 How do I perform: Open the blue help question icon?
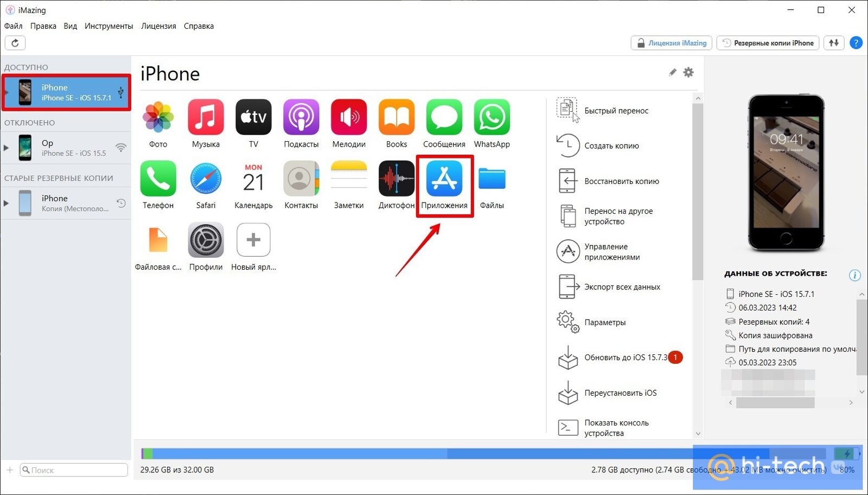856,43
